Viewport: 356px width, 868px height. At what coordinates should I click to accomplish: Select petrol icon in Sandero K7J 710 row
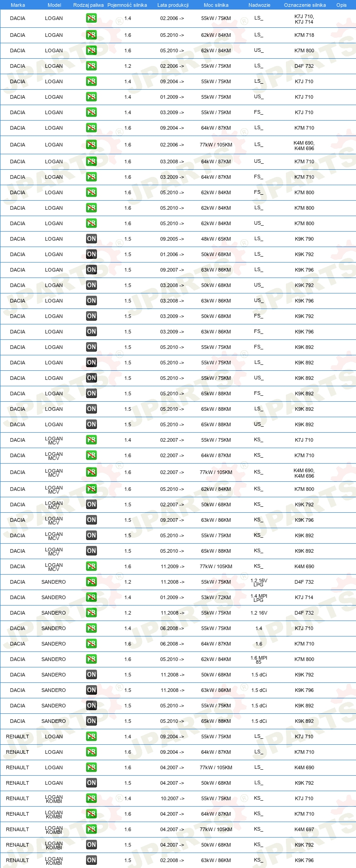[92, 628]
